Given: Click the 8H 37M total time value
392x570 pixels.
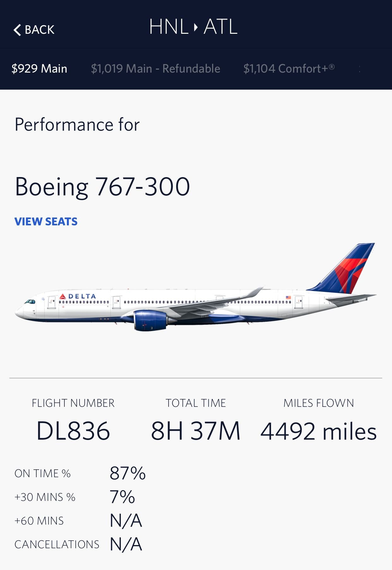Looking at the screenshot, I should [196, 431].
